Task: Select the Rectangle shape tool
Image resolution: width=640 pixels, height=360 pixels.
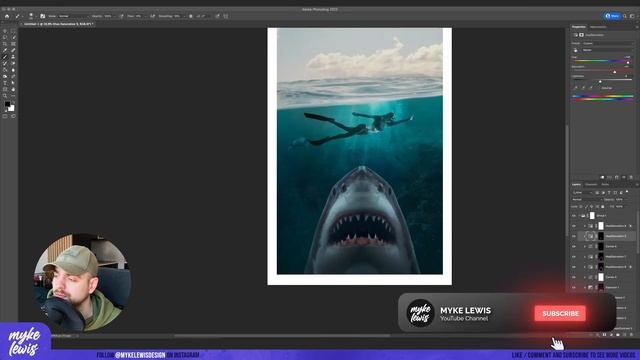Action: tap(5, 89)
